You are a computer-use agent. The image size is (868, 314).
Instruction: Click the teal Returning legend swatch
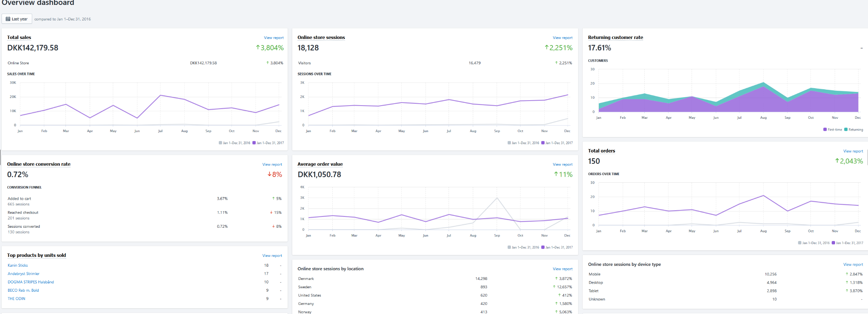846,130
